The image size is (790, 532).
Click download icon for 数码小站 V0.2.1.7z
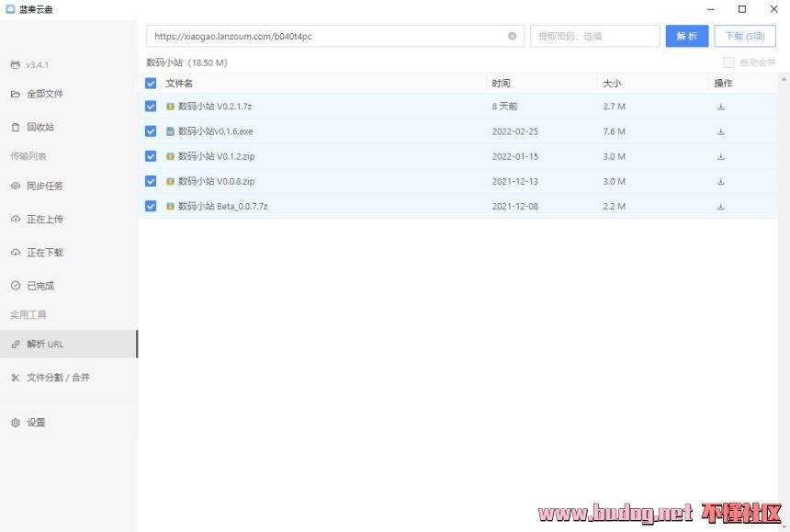pyautogui.click(x=721, y=107)
